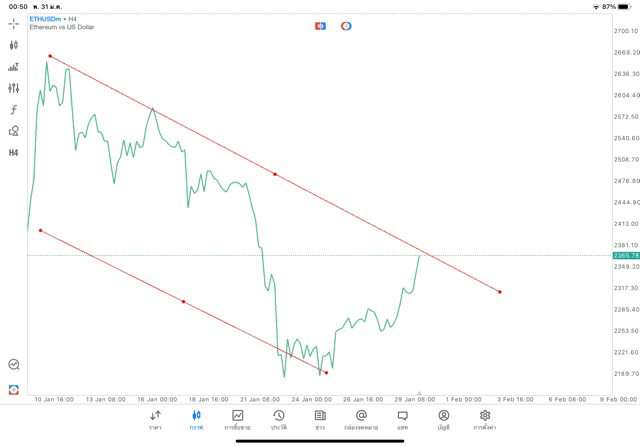Open the การซื้อขาย trade tab
This screenshot has height=447, width=640.
click(x=238, y=419)
